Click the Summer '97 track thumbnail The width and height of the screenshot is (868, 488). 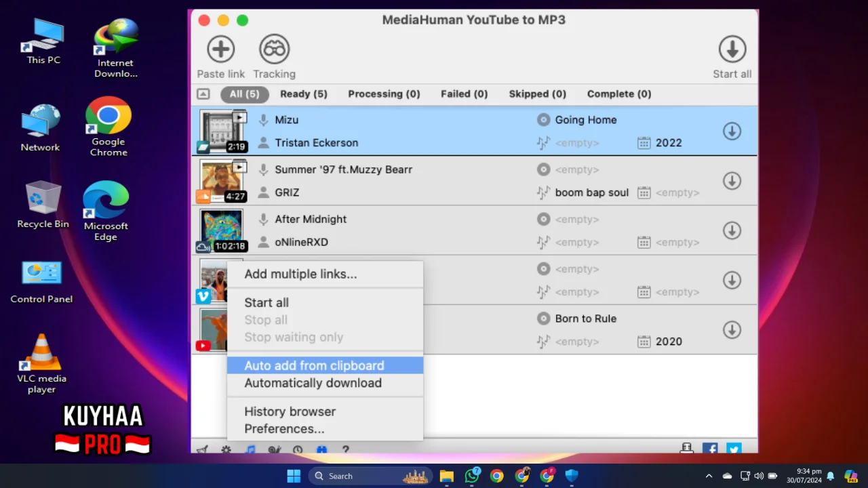222,180
